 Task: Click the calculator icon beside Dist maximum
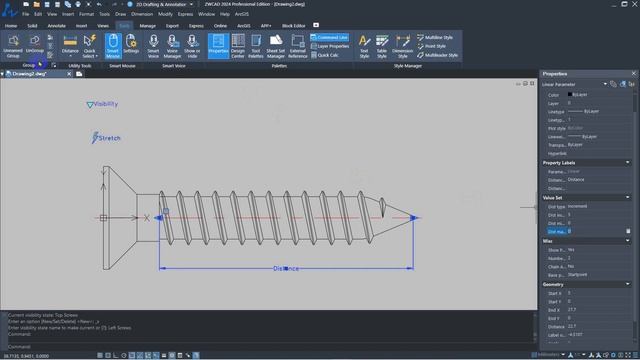click(628, 231)
